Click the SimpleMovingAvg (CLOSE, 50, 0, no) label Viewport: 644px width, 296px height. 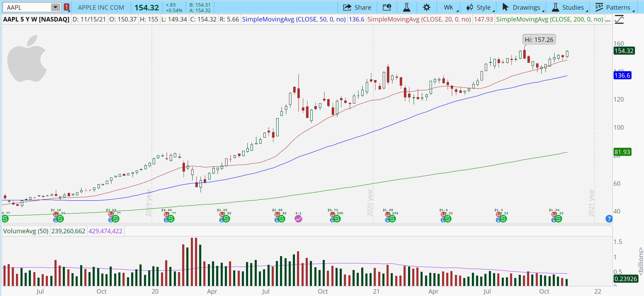click(x=294, y=19)
